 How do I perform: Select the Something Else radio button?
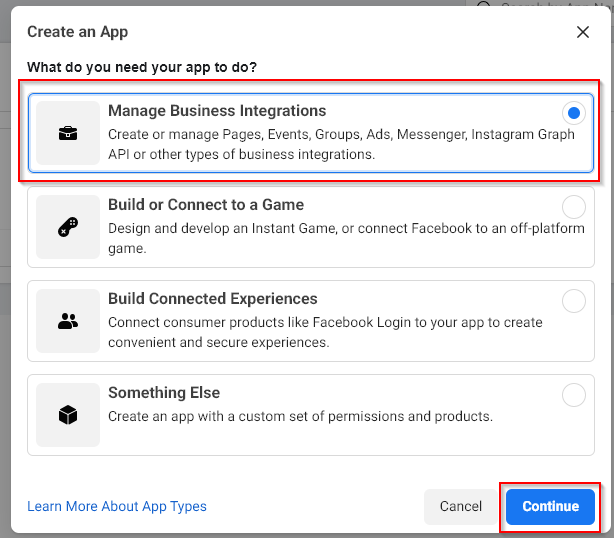point(574,395)
